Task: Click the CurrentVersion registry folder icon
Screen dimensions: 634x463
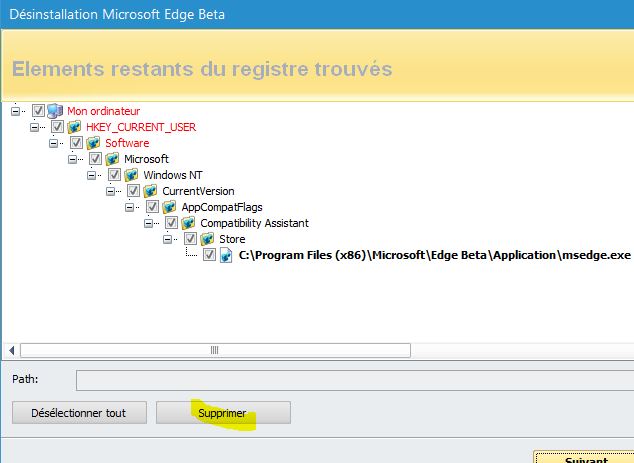Action: coord(150,191)
